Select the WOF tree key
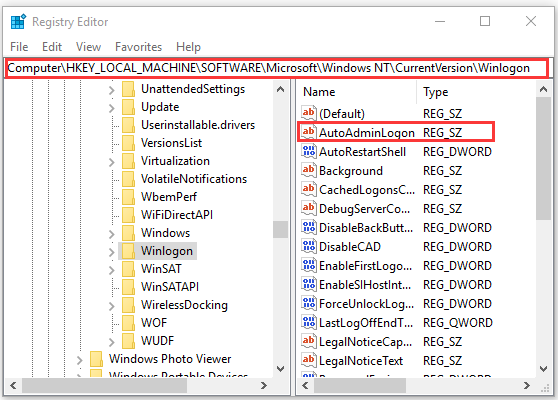This screenshot has height=400, width=558. coord(154,322)
